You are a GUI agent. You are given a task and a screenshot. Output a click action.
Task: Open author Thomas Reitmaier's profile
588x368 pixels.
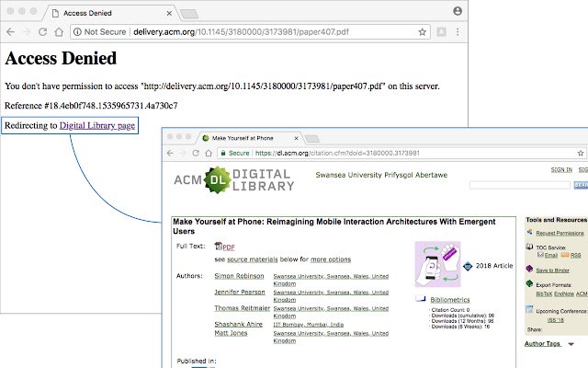[243, 308]
